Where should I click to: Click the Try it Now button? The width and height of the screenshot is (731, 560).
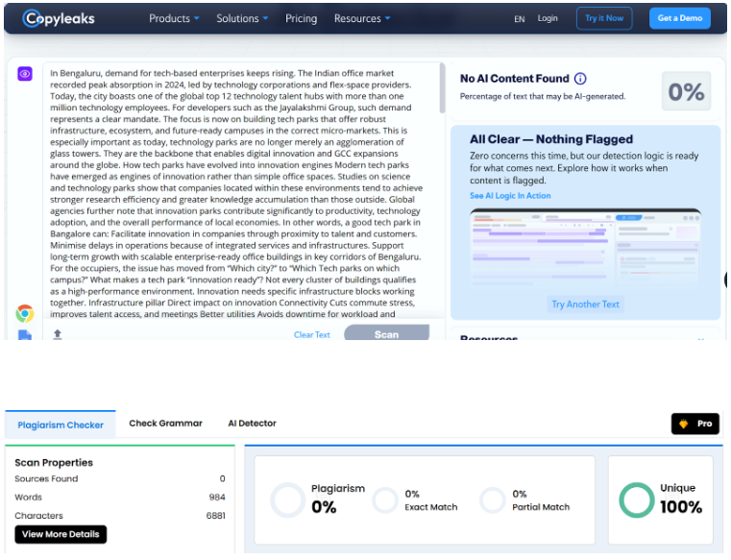point(604,18)
